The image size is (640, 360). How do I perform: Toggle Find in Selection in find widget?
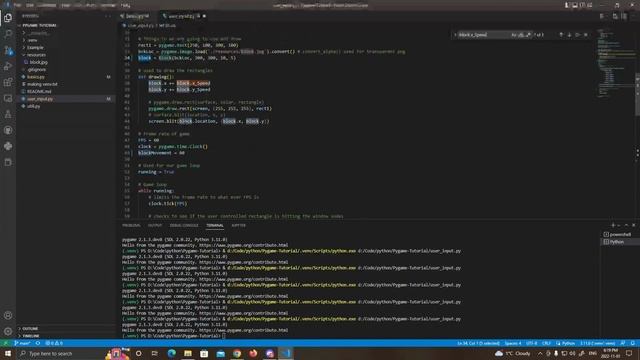pyautogui.click(x=577, y=35)
